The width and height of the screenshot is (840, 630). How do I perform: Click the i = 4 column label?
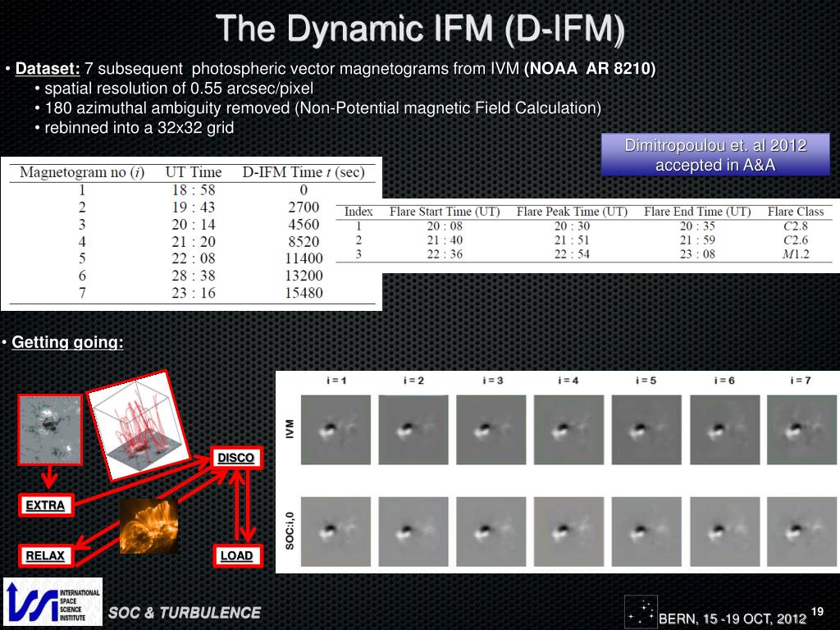568,381
